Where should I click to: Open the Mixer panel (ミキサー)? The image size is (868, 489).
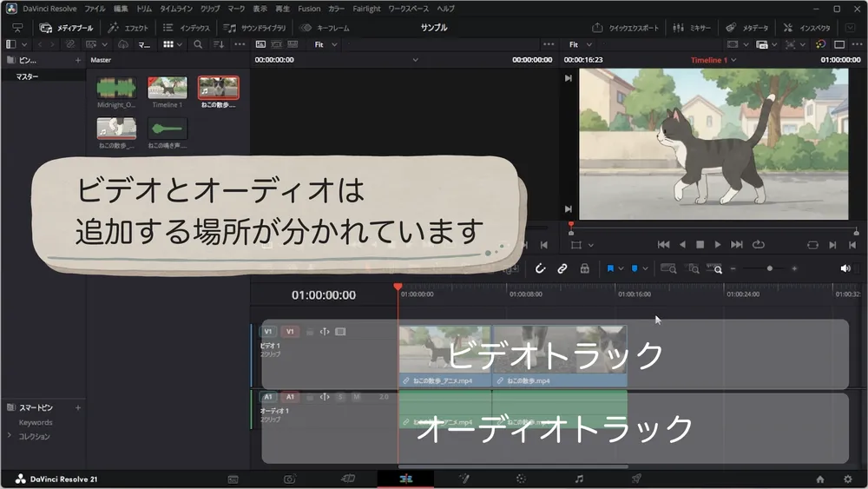[692, 28]
